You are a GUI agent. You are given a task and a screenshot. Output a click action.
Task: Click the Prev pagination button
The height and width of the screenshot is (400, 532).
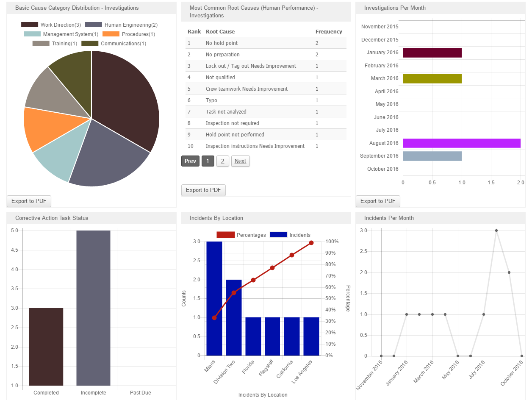coord(190,161)
